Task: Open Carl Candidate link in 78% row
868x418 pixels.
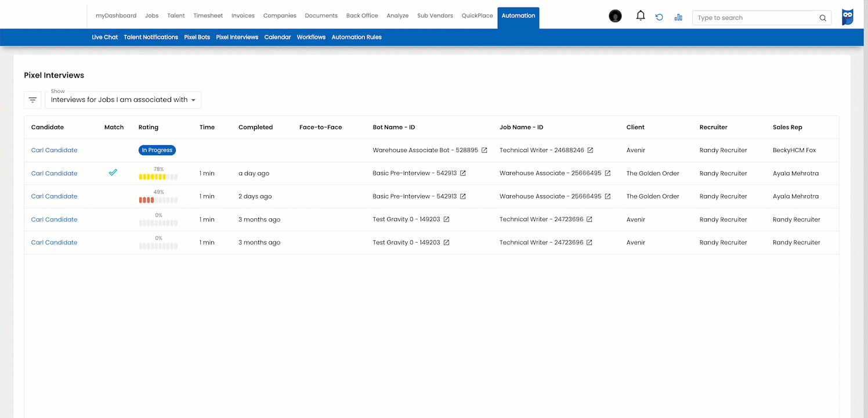Action: tap(54, 174)
